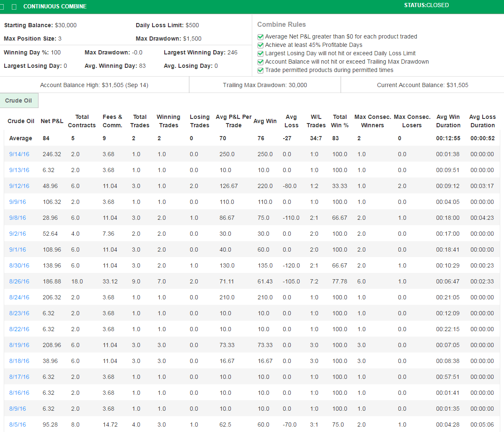Click the Avg Win Duration column header
The image size is (504, 440).
448,121
